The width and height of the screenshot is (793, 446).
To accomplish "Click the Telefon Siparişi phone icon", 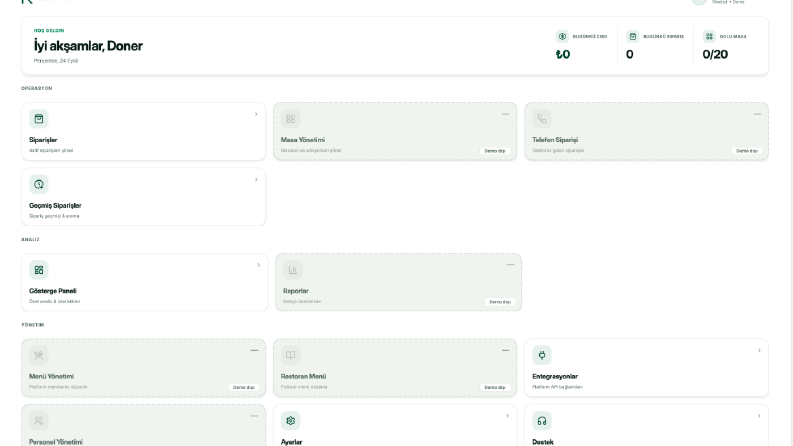I will [542, 119].
